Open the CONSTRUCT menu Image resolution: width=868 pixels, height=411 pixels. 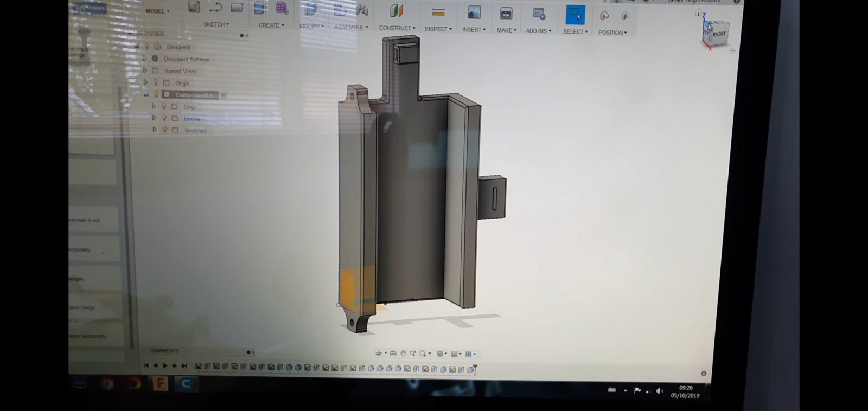pos(397,28)
